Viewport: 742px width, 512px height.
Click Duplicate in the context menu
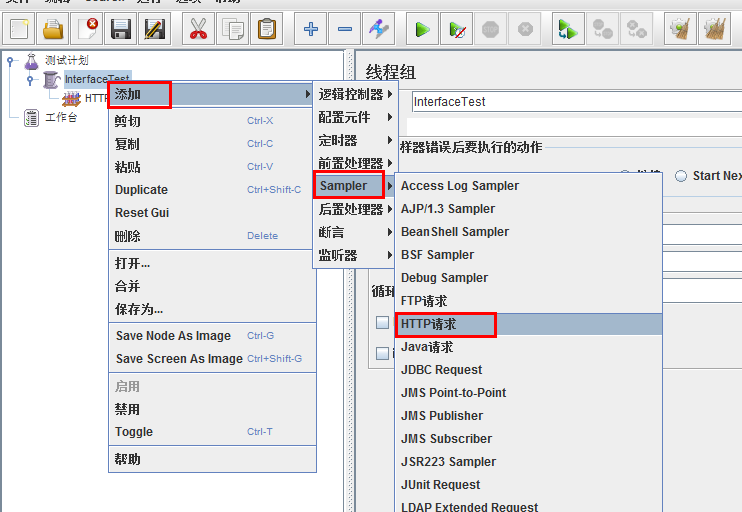pyautogui.click(x=141, y=190)
